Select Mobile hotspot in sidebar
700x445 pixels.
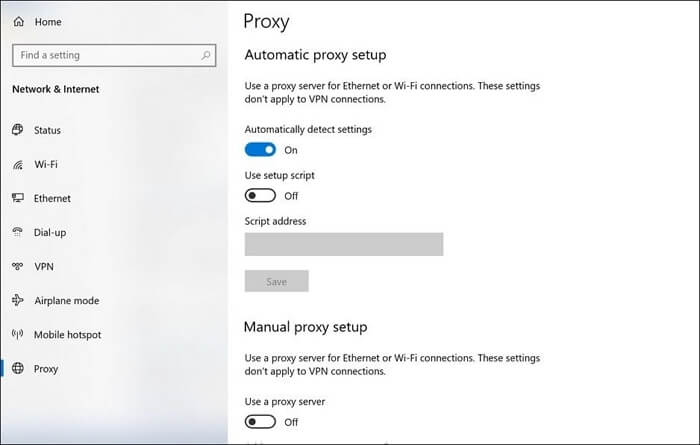(67, 335)
